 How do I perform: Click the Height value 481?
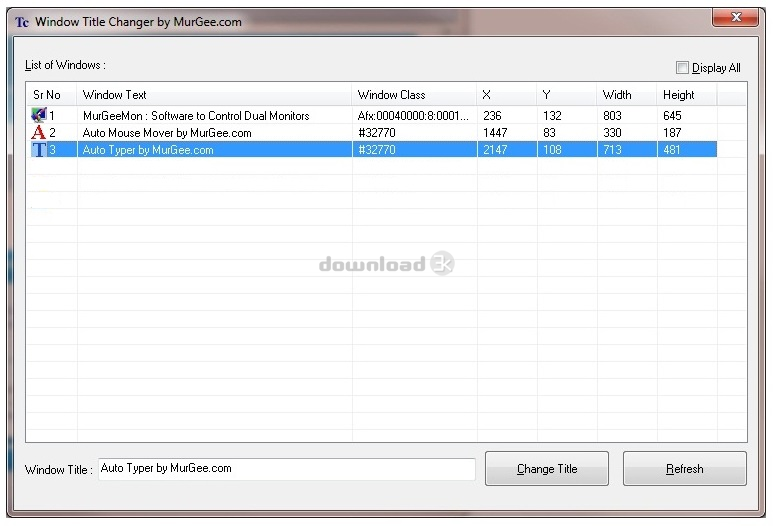coord(672,150)
